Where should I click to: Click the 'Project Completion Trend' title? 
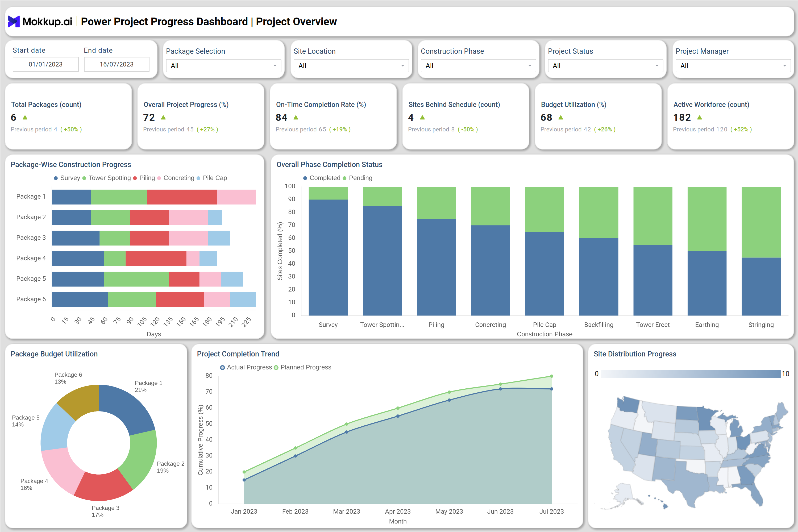tap(238, 354)
